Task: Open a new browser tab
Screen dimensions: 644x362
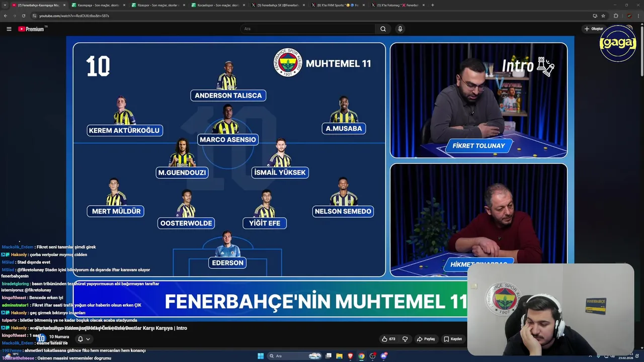Action: tap(433, 5)
